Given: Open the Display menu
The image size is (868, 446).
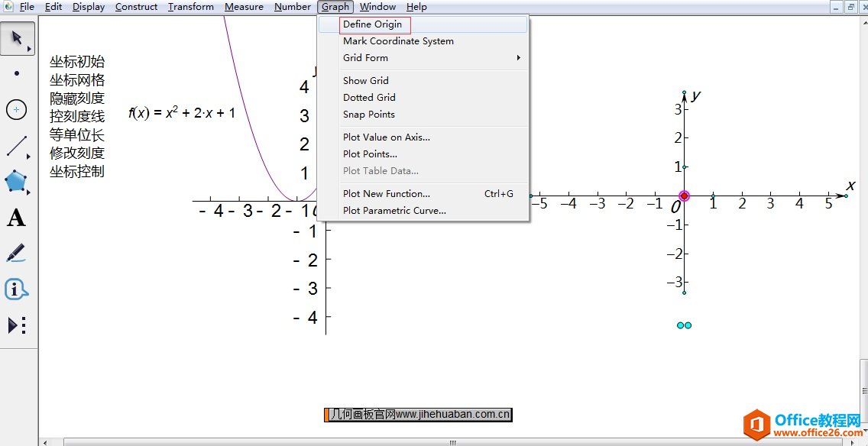Looking at the screenshot, I should pos(89,7).
